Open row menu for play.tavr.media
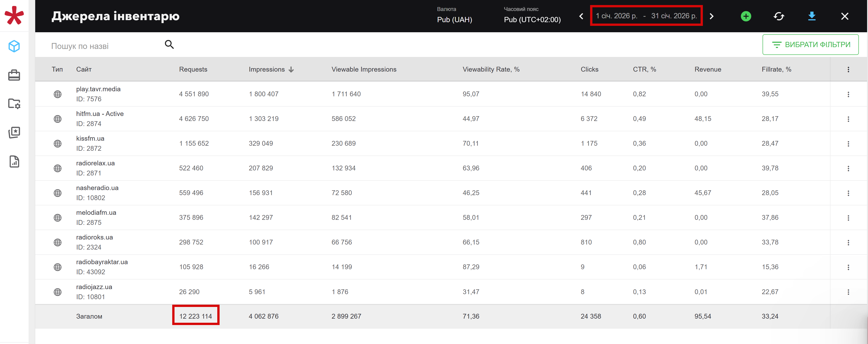This screenshot has width=868, height=344. (x=848, y=94)
